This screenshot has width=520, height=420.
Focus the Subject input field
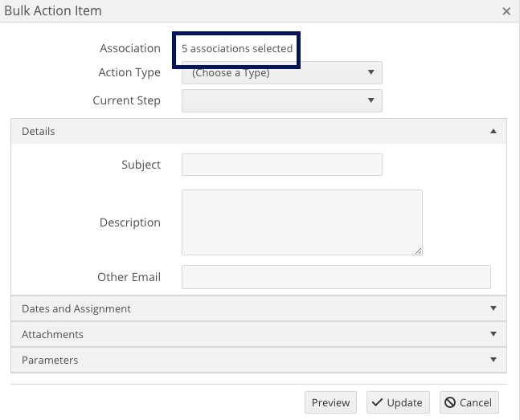pyautogui.click(x=282, y=165)
